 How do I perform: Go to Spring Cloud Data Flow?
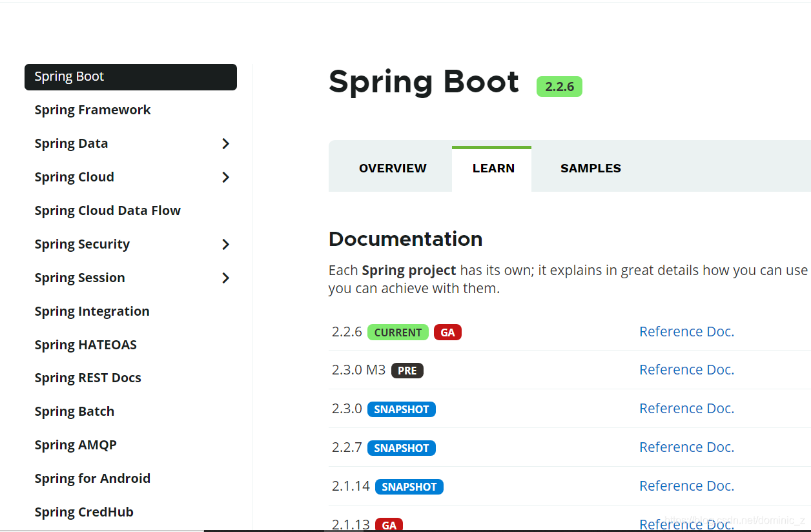(107, 210)
